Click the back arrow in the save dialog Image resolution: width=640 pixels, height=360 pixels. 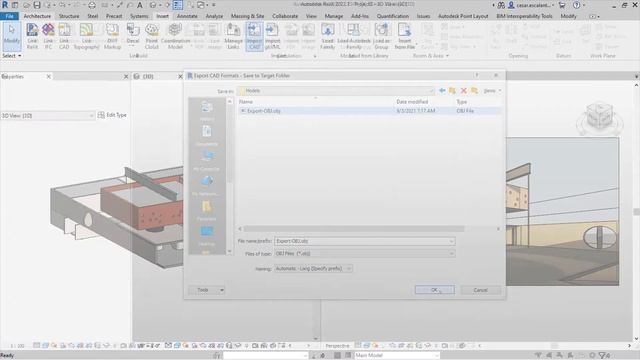coord(442,91)
